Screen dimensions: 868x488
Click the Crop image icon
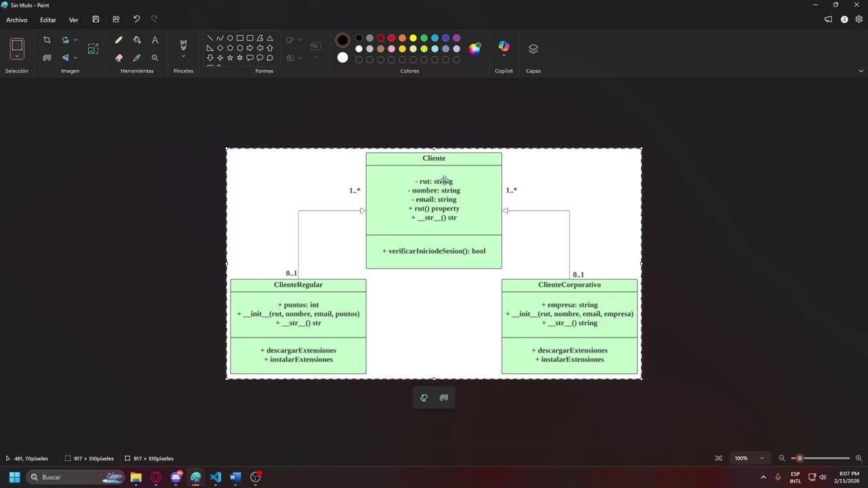(x=47, y=41)
